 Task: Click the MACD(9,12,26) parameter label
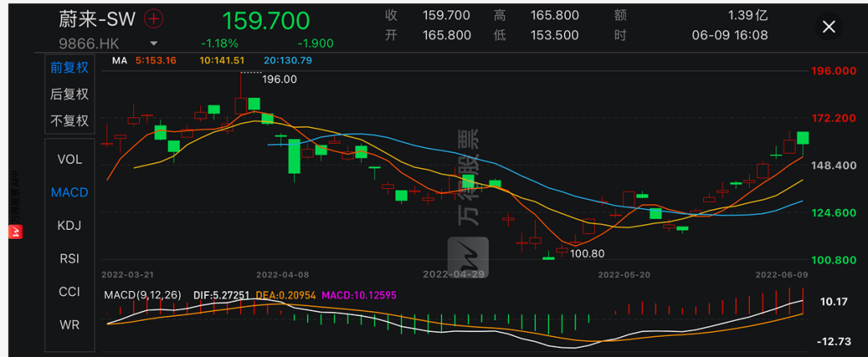[143, 295]
